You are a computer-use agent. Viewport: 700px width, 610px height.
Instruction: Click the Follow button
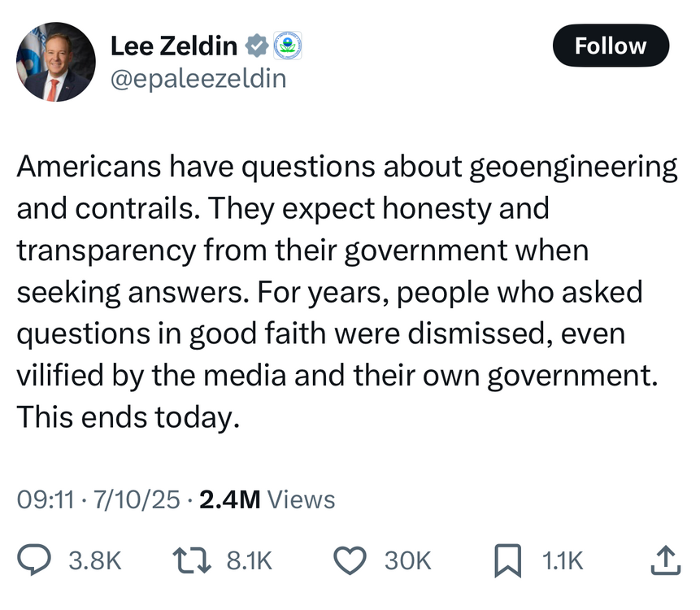pos(611,46)
